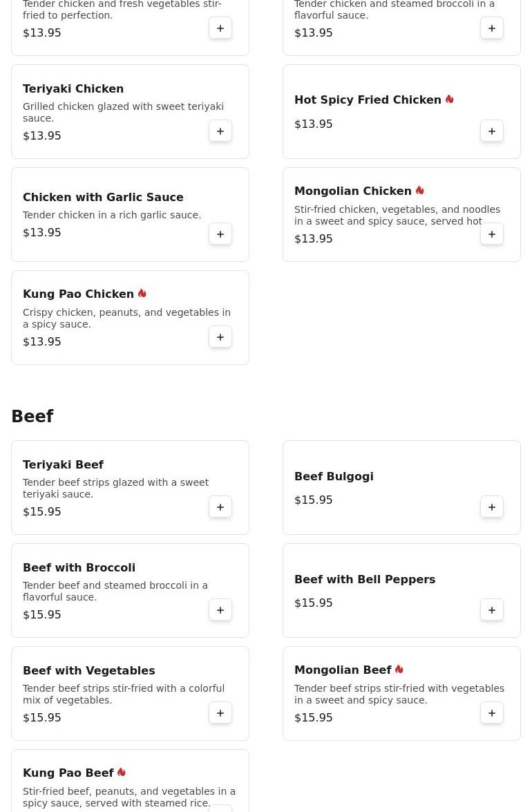Select the Teriyaki Chicken item name
This screenshot has height=812, width=532.
(x=73, y=88)
